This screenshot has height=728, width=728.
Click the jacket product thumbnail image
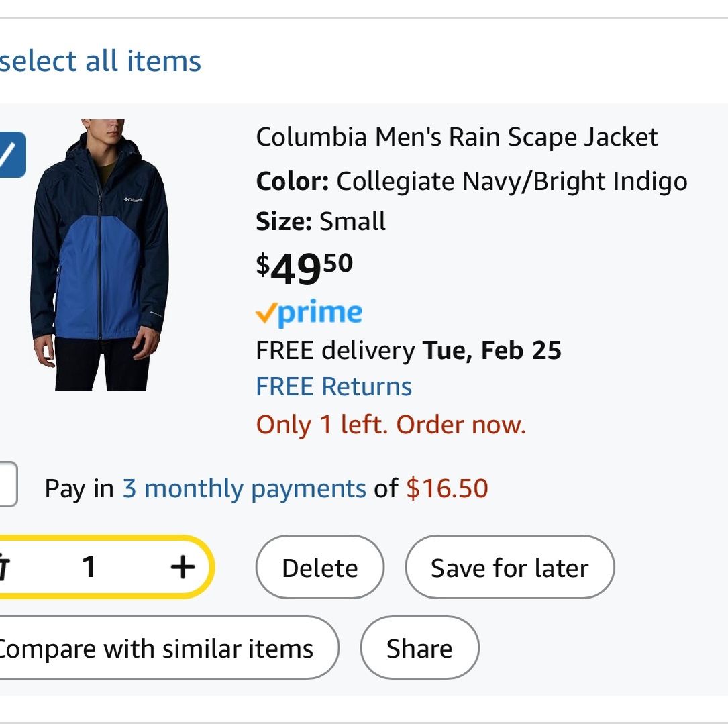tap(100, 255)
